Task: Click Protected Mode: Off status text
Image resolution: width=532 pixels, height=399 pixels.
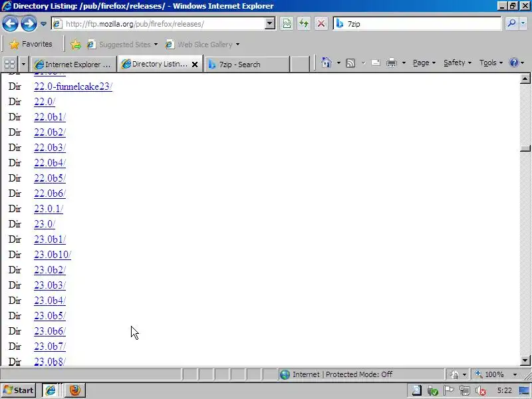Action: 359,374
